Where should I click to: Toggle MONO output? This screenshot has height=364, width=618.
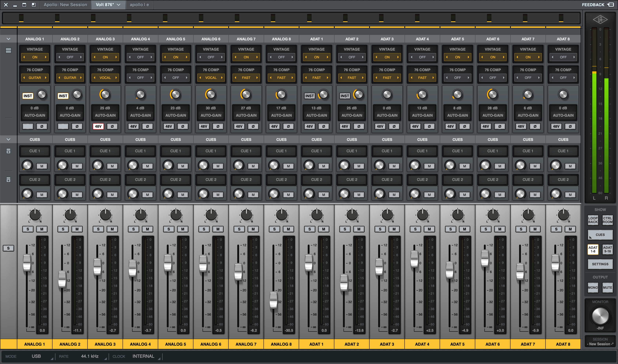pyautogui.click(x=593, y=288)
